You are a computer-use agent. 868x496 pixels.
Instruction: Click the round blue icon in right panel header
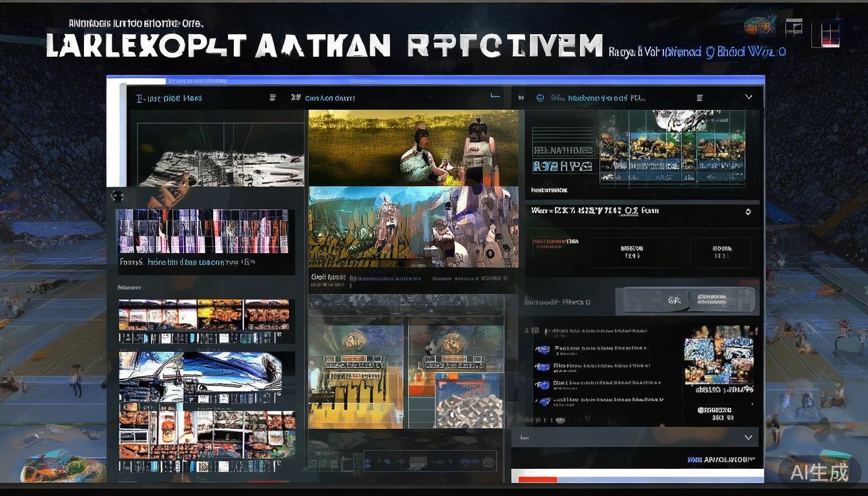coord(540,98)
